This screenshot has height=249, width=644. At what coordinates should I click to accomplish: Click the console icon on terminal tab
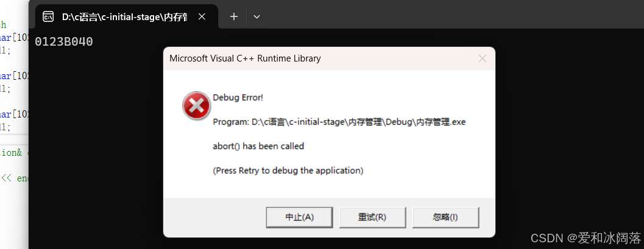(49, 17)
